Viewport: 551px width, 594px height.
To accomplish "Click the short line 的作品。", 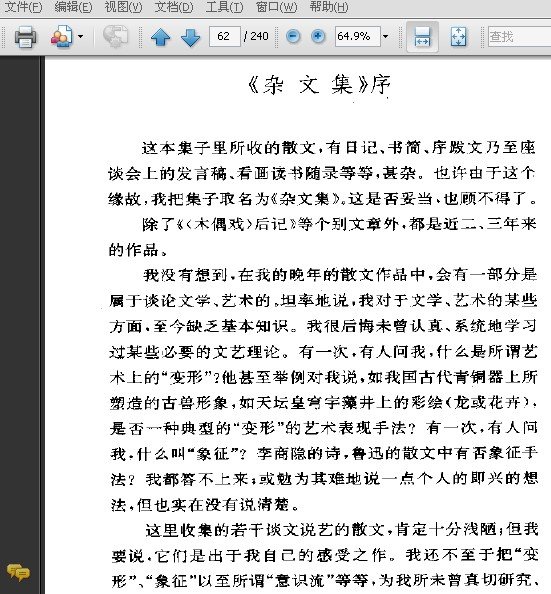I will [138, 250].
